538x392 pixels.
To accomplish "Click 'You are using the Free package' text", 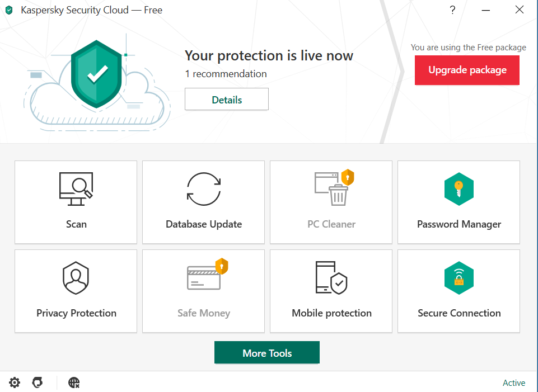I will point(469,48).
